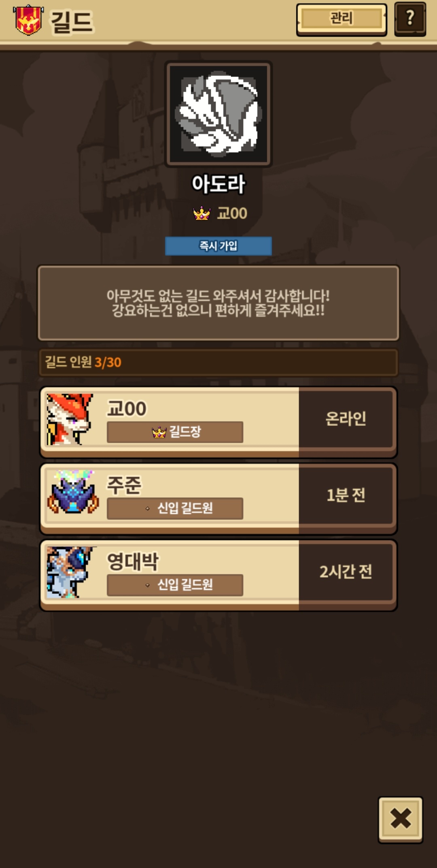Open the red dragon avatar of 교00
This screenshot has height=868, width=437.
pyautogui.click(x=70, y=419)
